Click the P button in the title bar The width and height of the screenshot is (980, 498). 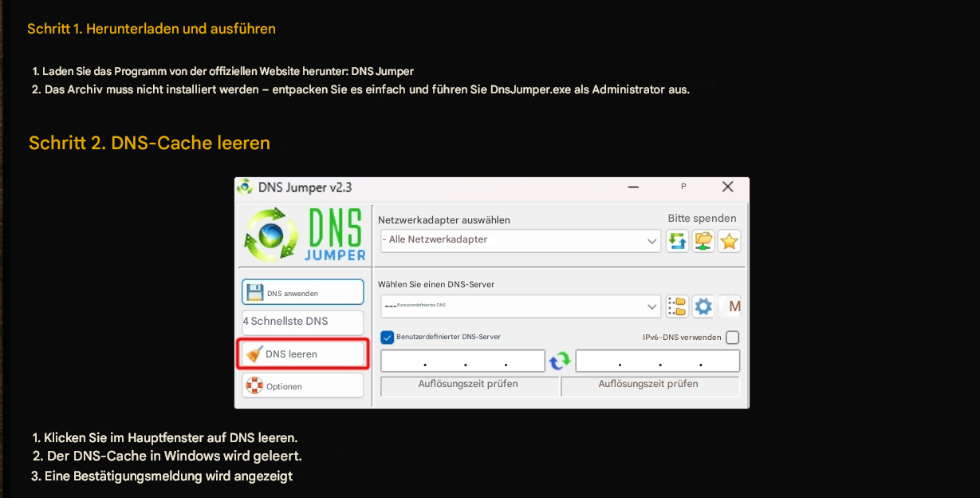[683, 186]
